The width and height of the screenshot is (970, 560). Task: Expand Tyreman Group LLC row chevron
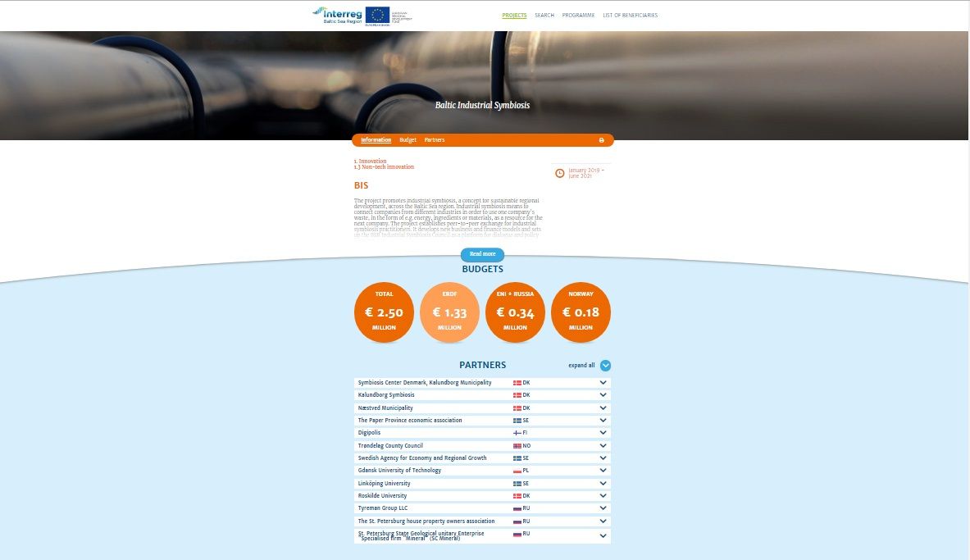603,508
